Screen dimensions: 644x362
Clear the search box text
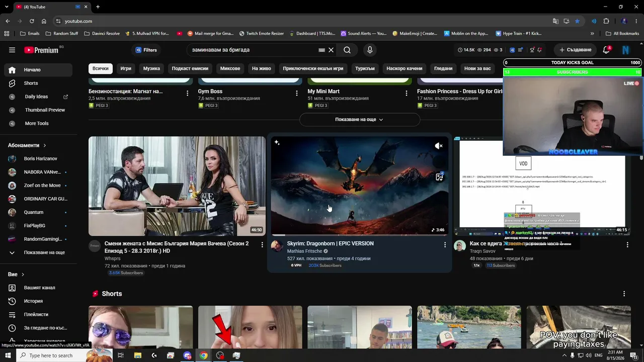pyautogui.click(x=331, y=50)
